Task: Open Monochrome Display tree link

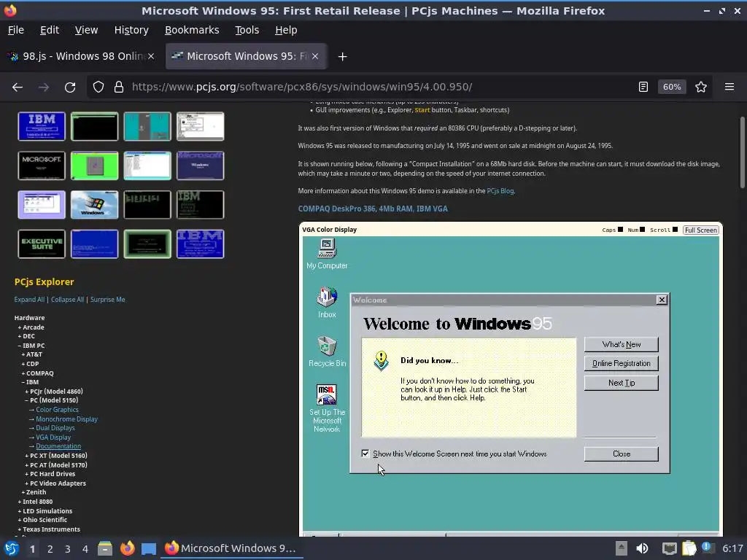Action: point(66,419)
